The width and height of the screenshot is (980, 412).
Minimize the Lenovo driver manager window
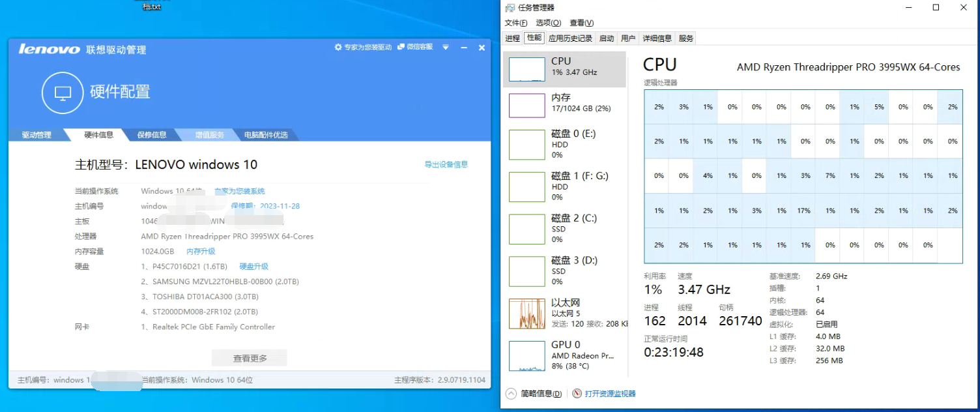(464, 48)
